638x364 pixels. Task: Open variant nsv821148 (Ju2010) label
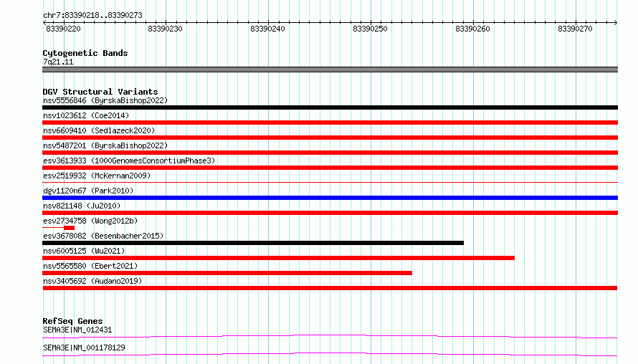coord(82,206)
